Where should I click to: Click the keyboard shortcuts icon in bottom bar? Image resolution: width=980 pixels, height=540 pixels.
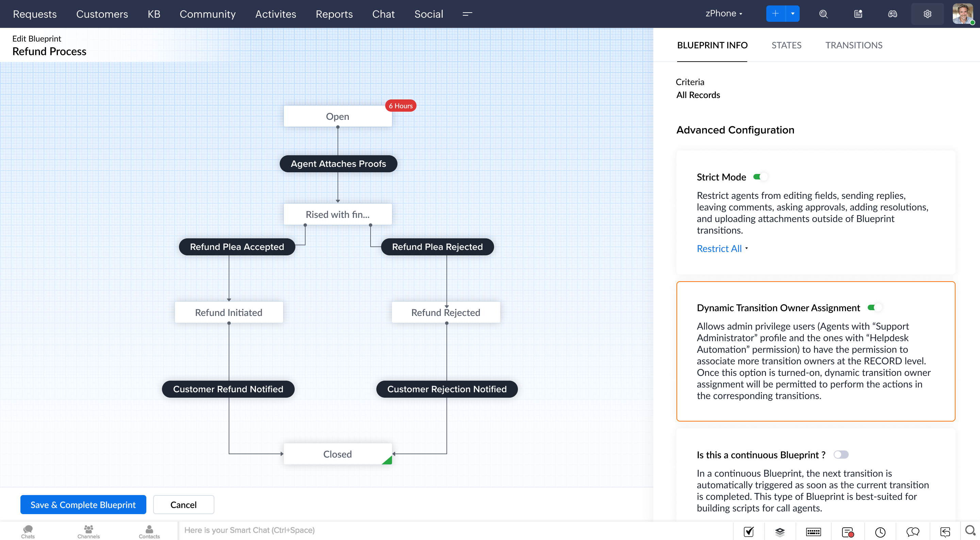click(813, 531)
